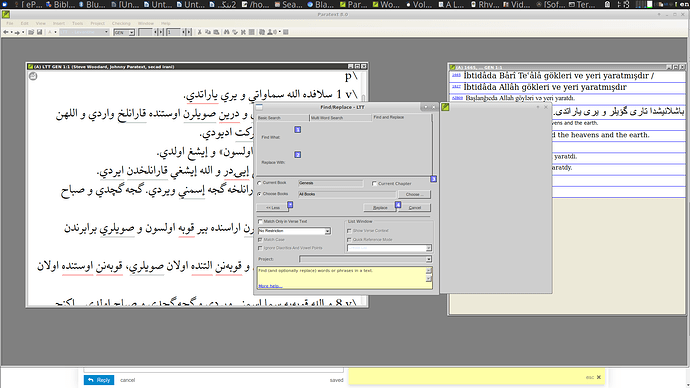690x388 pixels.
Task: Click the Find/Replace dialog window menu icon
Action: click(259, 107)
